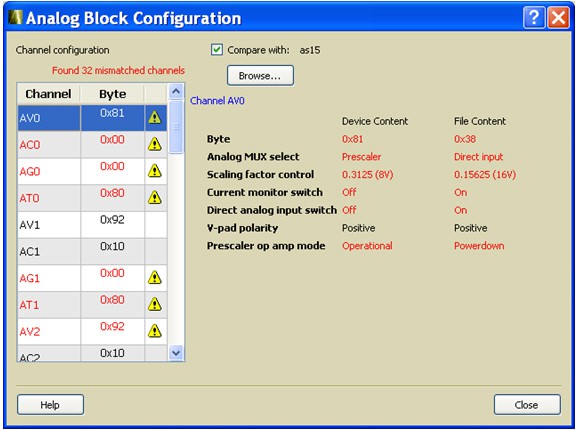Click the Device Content column heading
Image resolution: width=576 pixels, height=430 pixels.
(x=375, y=121)
